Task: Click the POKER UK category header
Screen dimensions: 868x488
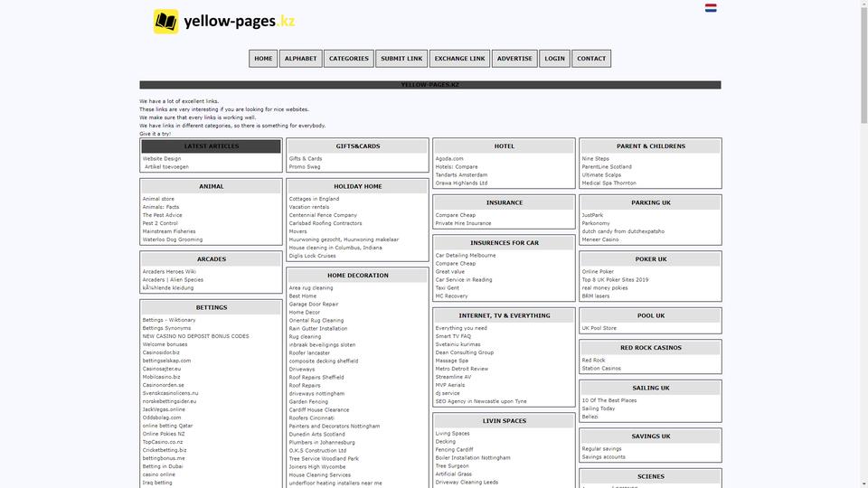Action: tap(650, 259)
